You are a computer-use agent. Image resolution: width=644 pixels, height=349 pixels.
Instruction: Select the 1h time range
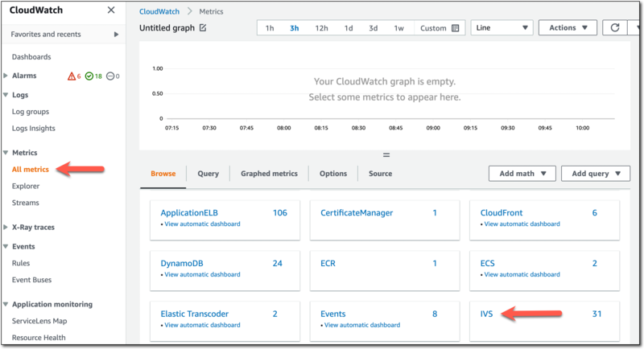[270, 28]
